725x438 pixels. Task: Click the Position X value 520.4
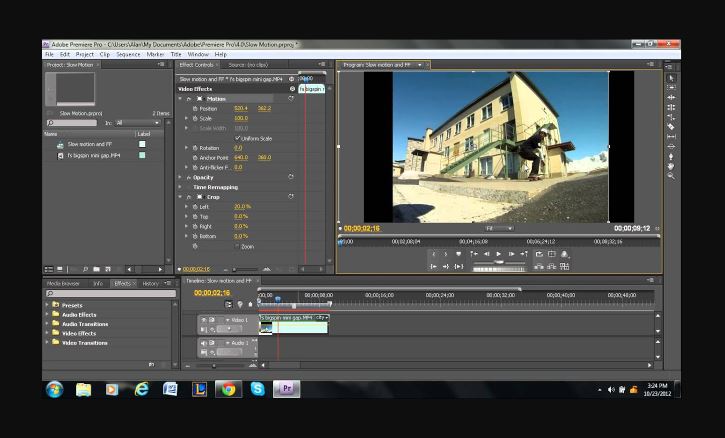tap(241, 109)
